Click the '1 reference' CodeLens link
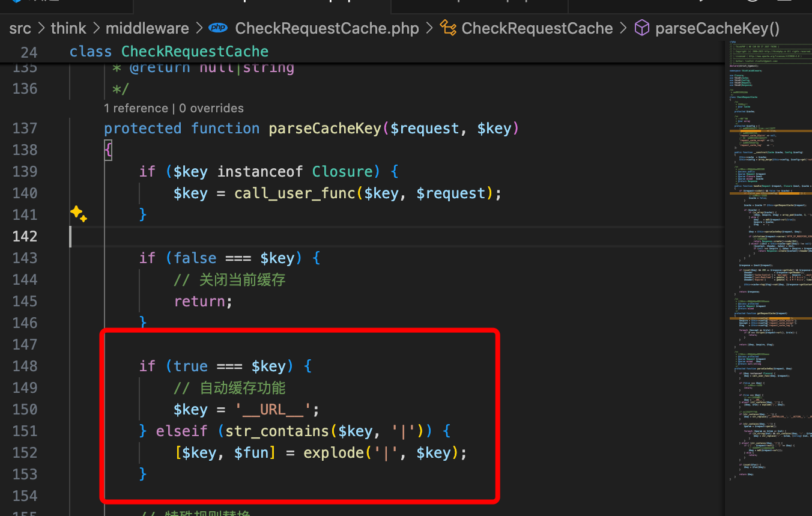The height and width of the screenshot is (516, 812). click(136, 108)
